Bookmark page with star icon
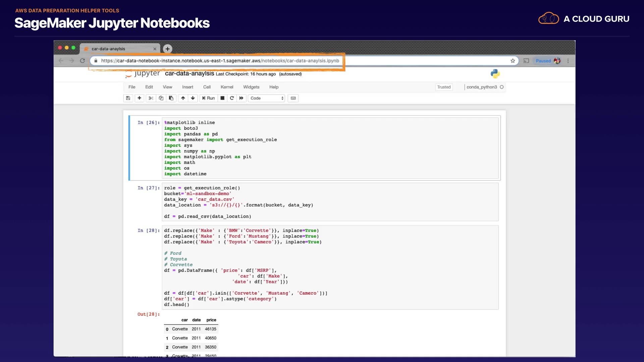Image resolution: width=644 pixels, height=362 pixels. (x=513, y=61)
